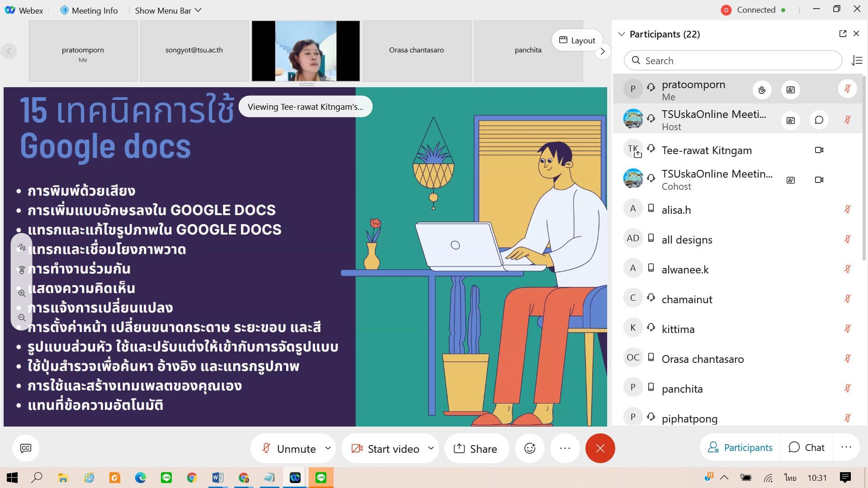Image resolution: width=868 pixels, height=488 pixels.
Task: Click the Connected recording status indicator
Action: coord(753,10)
